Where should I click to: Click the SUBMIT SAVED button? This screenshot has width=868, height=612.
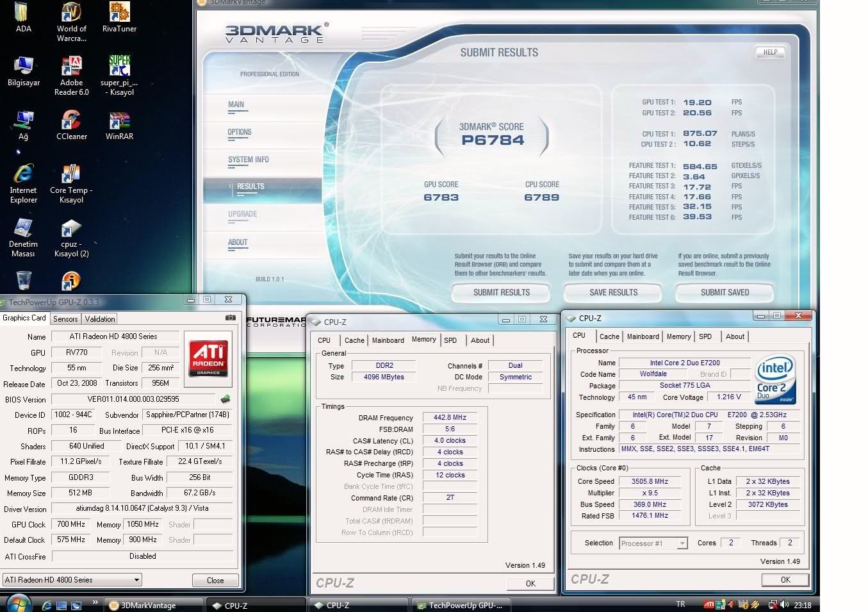coord(725,293)
